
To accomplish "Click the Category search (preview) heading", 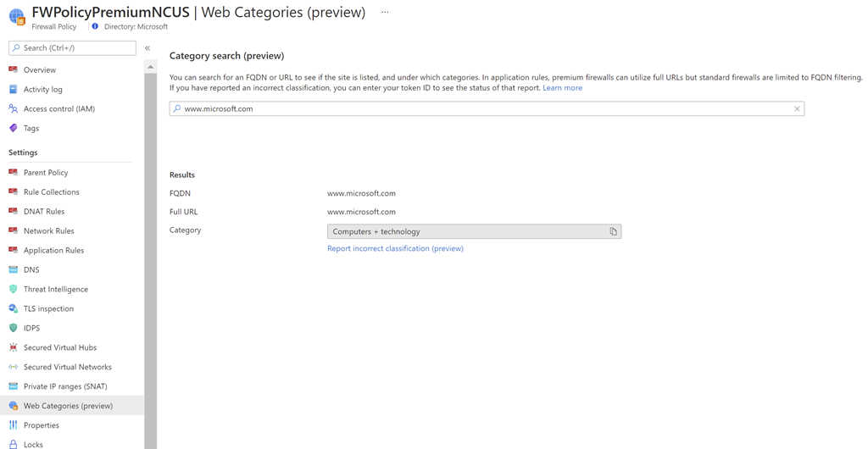I will tap(227, 56).
